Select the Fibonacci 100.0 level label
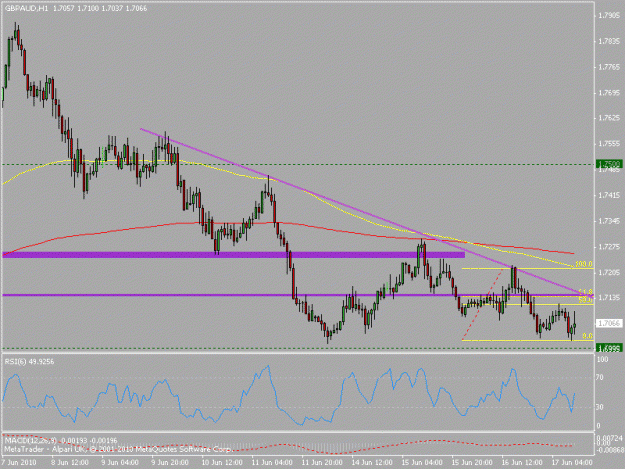This screenshot has width=625, height=469. click(x=584, y=264)
